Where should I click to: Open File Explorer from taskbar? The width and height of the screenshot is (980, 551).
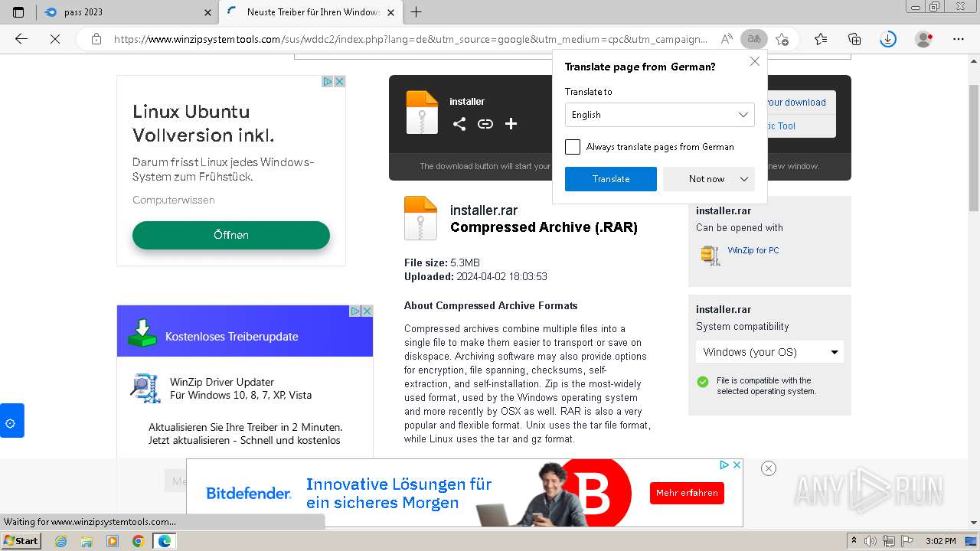click(x=87, y=541)
